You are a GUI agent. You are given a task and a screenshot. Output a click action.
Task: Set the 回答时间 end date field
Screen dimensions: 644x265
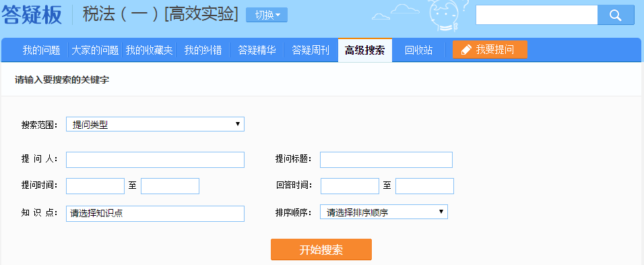coord(424,185)
